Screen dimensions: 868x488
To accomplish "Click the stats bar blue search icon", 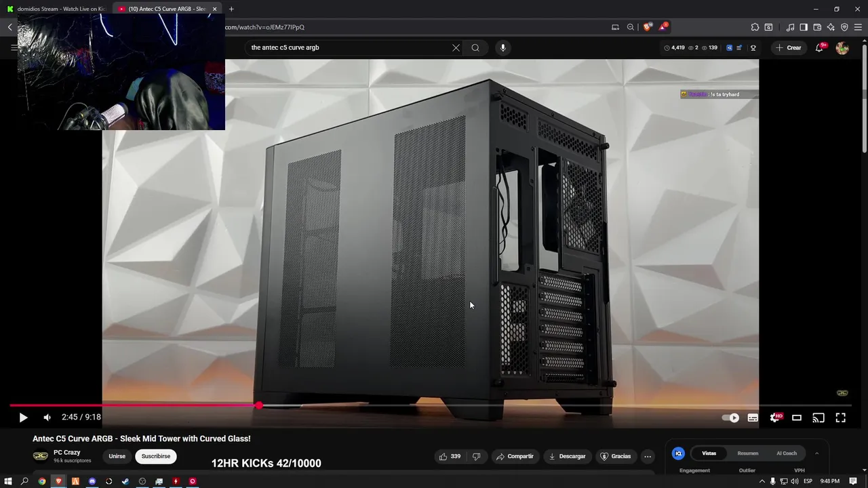I will coord(729,48).
